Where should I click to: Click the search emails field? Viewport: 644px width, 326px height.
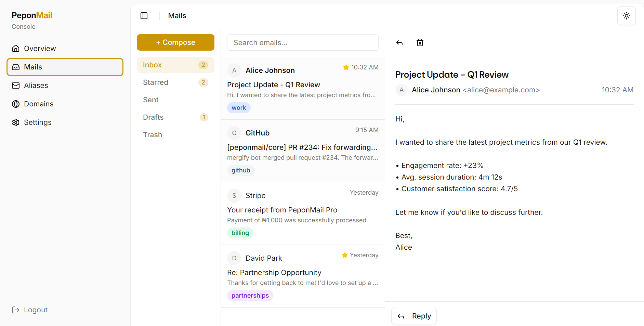coord(302,42)
